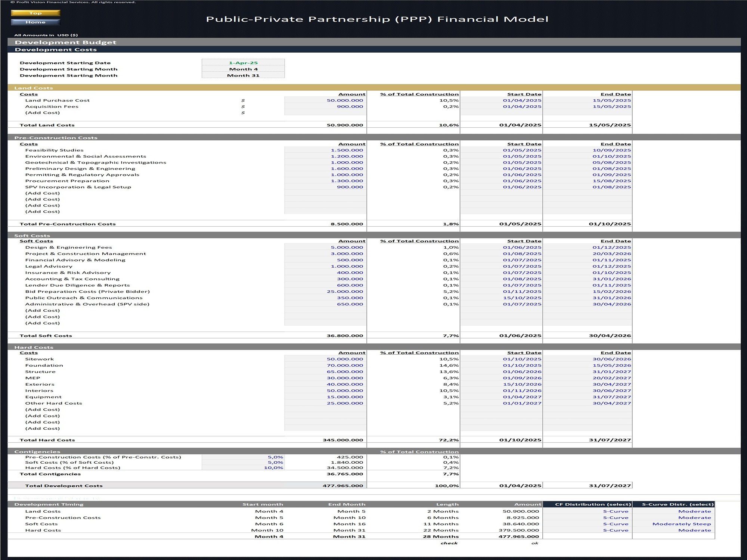Screen dimensions: 747x560
Task: Click the Development Timing header
Action: (x=49, y=504)
